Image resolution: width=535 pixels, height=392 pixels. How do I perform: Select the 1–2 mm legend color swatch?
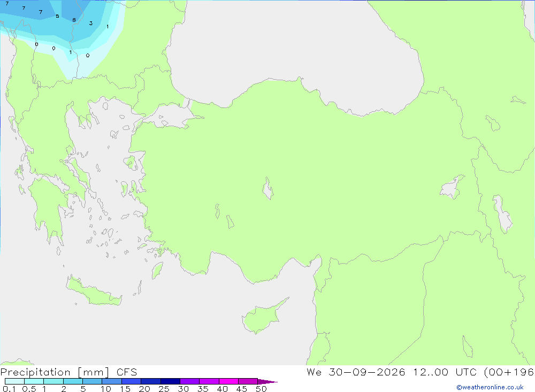[53, 381]
